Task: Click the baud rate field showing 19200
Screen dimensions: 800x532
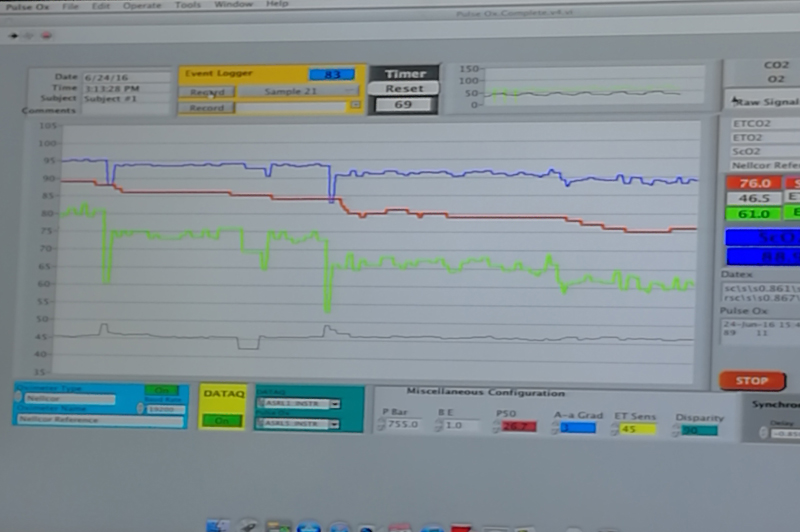Action: point(165,409)
